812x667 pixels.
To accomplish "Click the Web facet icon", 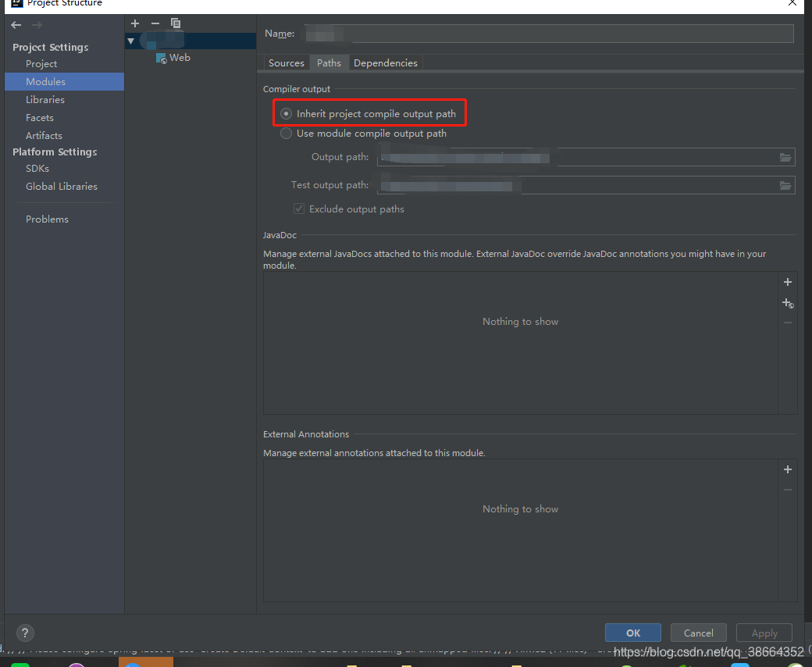I will (161, 58).
